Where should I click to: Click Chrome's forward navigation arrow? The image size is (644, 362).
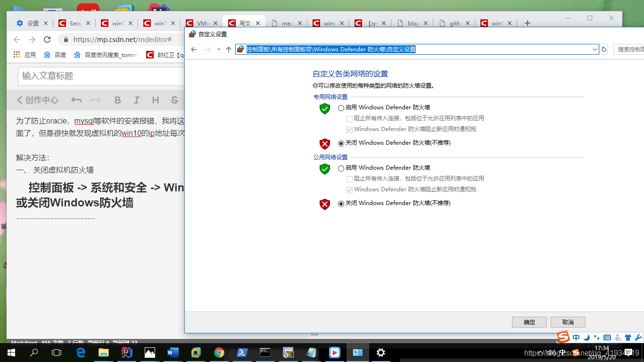[x=32, y=40]
